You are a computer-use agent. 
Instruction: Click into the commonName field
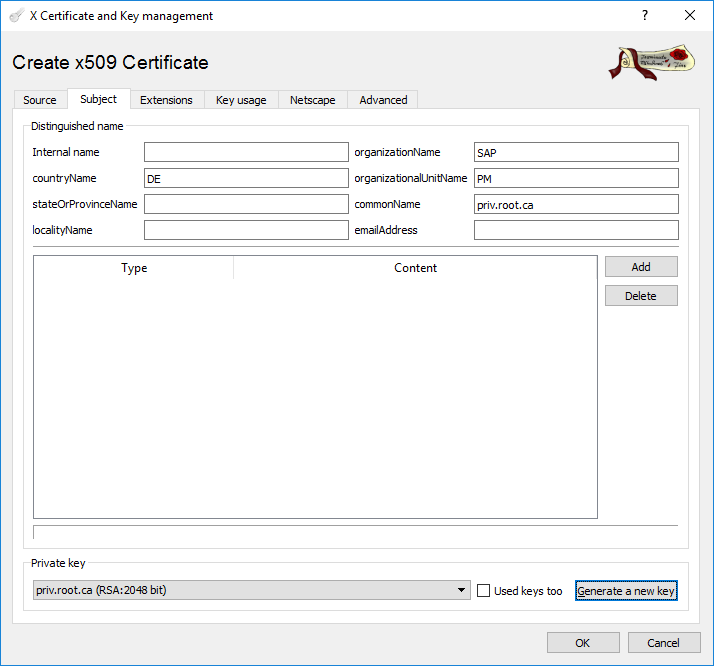click(576, 204)
